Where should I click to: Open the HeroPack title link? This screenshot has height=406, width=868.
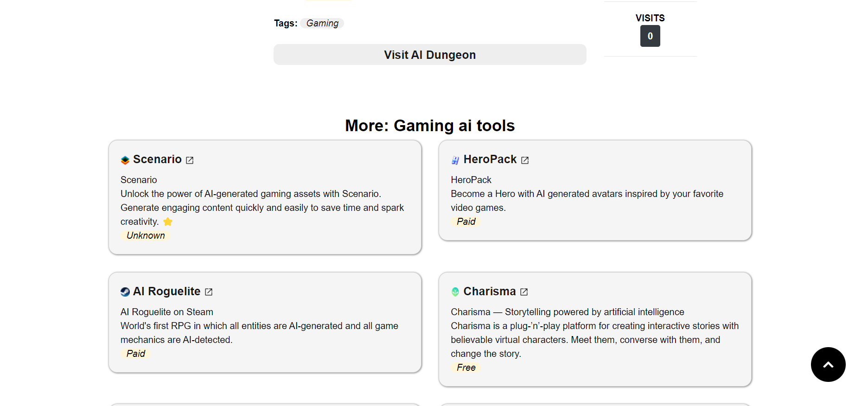point(490,159)
